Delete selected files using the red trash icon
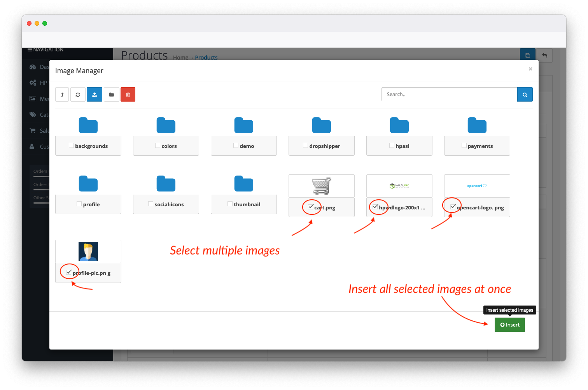The height and width of the screenshot is (390, 588). coord(128,94)
